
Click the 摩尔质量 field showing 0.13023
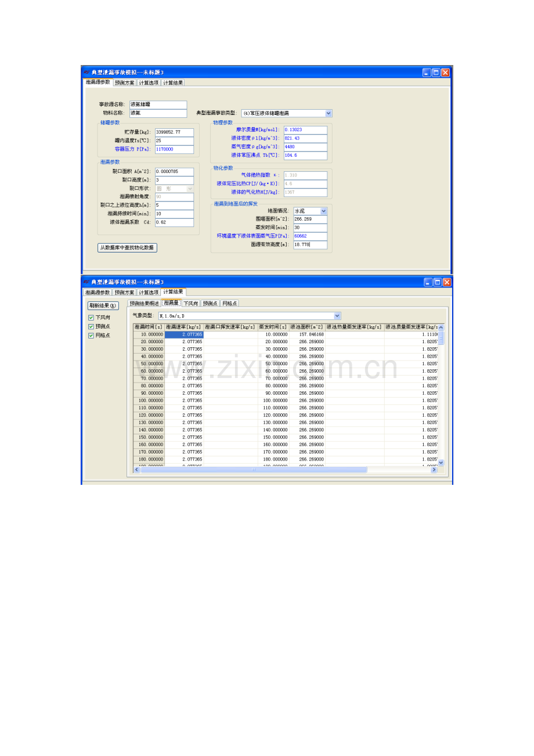coord(305,129)
